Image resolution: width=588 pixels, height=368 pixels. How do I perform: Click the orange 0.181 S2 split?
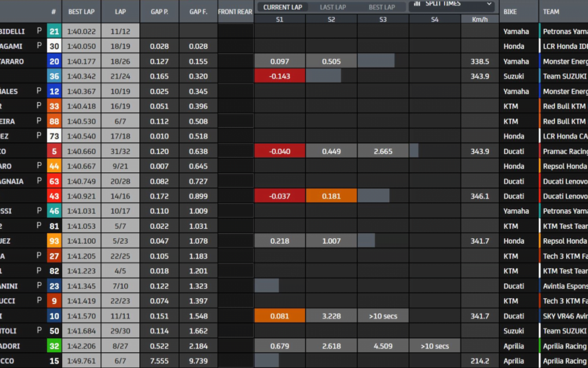tap(331, 196)
